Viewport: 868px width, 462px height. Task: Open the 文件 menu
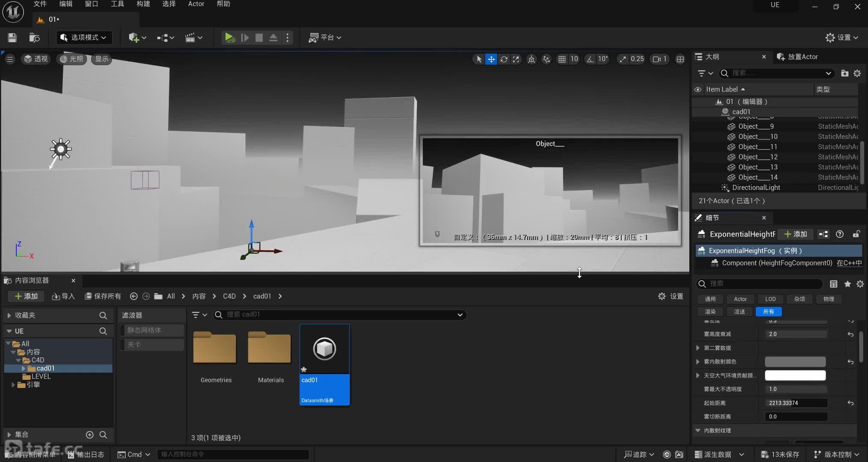coord(40,4)
